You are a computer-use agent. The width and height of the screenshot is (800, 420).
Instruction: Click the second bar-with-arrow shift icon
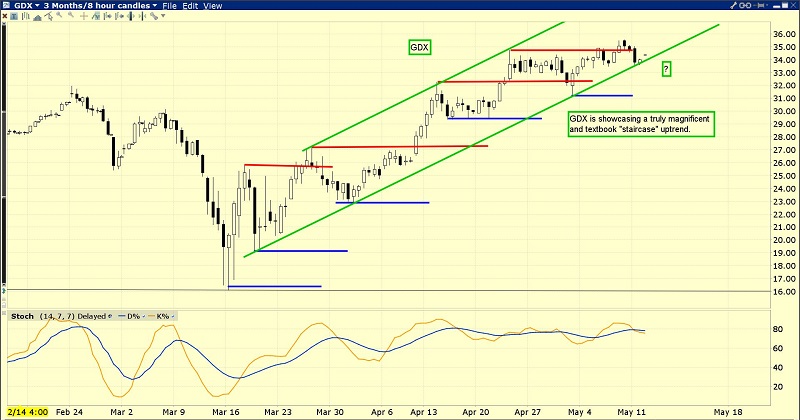pyautogui.click(x=119, y=16)
